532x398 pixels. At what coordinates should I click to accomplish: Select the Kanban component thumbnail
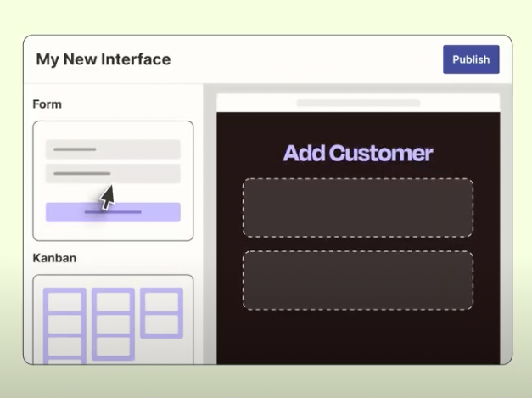click(x=113, y=319)
